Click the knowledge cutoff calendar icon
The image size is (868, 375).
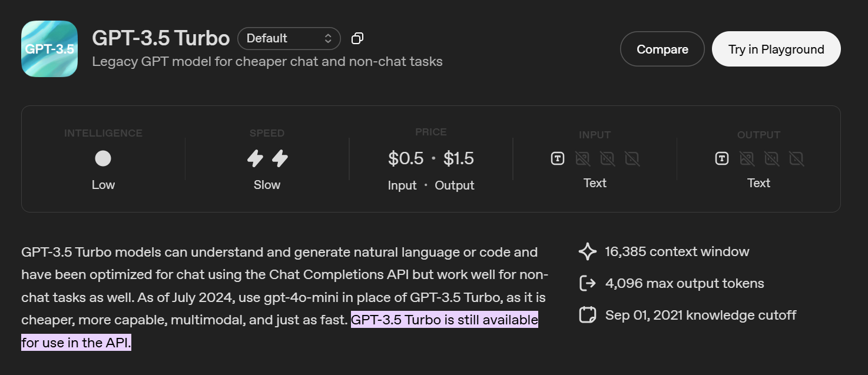click(588, 315)
